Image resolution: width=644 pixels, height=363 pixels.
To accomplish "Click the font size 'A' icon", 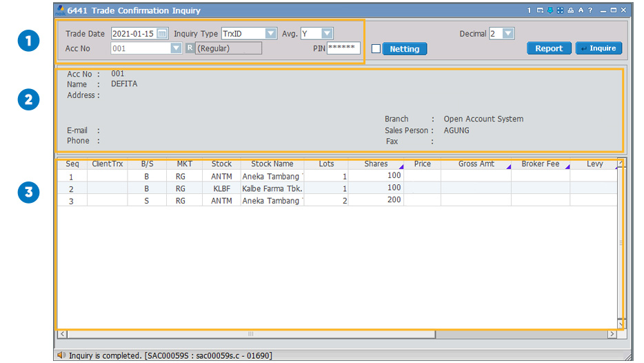I will point(580,10).
